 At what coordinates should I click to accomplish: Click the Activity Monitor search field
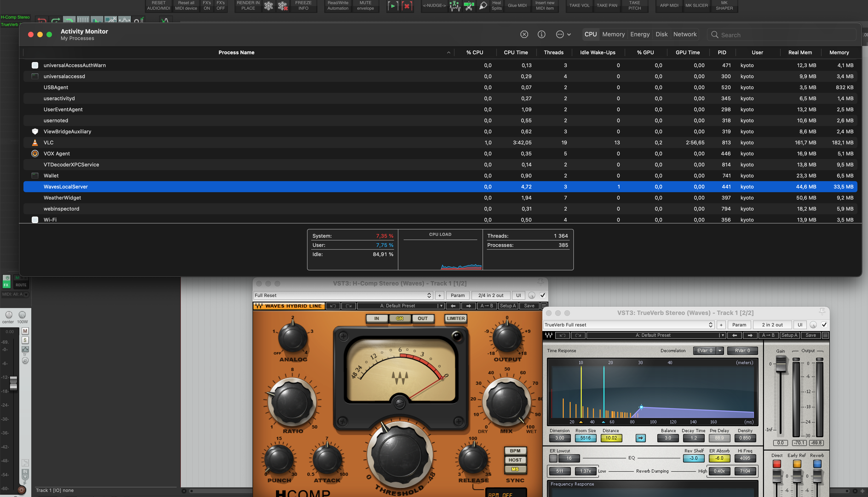781,35
